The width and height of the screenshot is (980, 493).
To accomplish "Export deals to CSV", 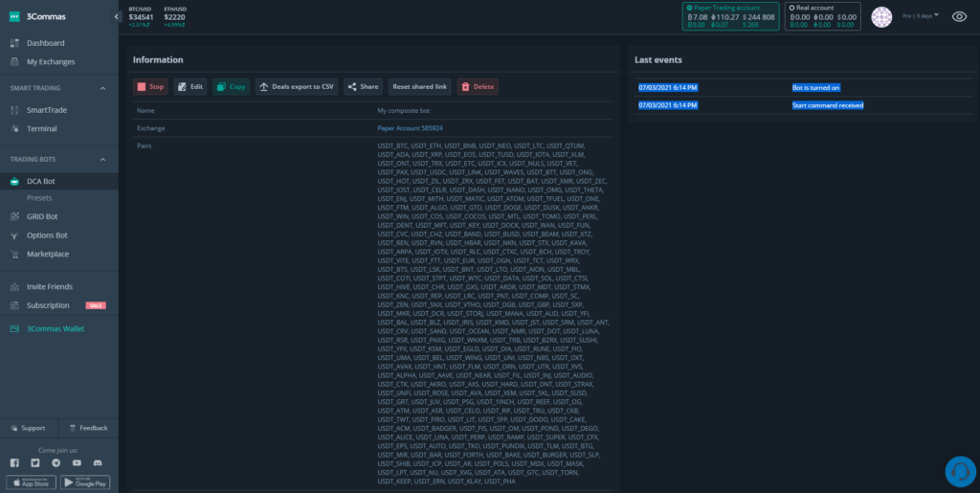I will point(297,87).
